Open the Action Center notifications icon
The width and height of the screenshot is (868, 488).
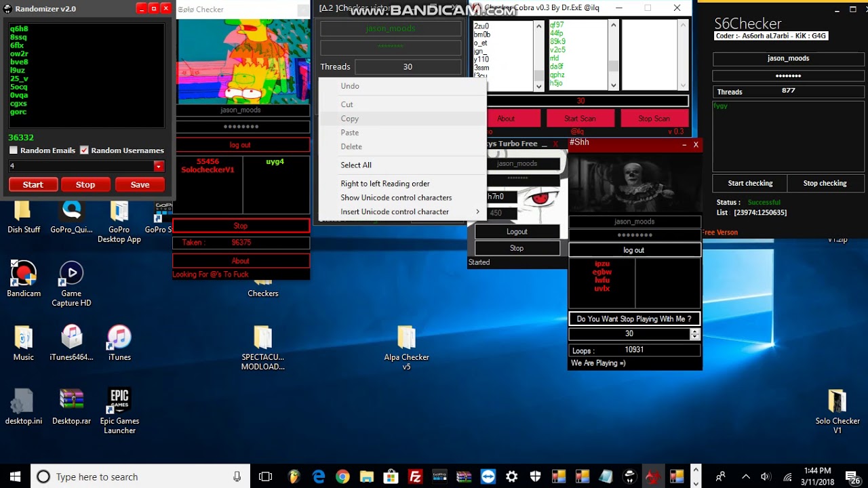point(854,476)
